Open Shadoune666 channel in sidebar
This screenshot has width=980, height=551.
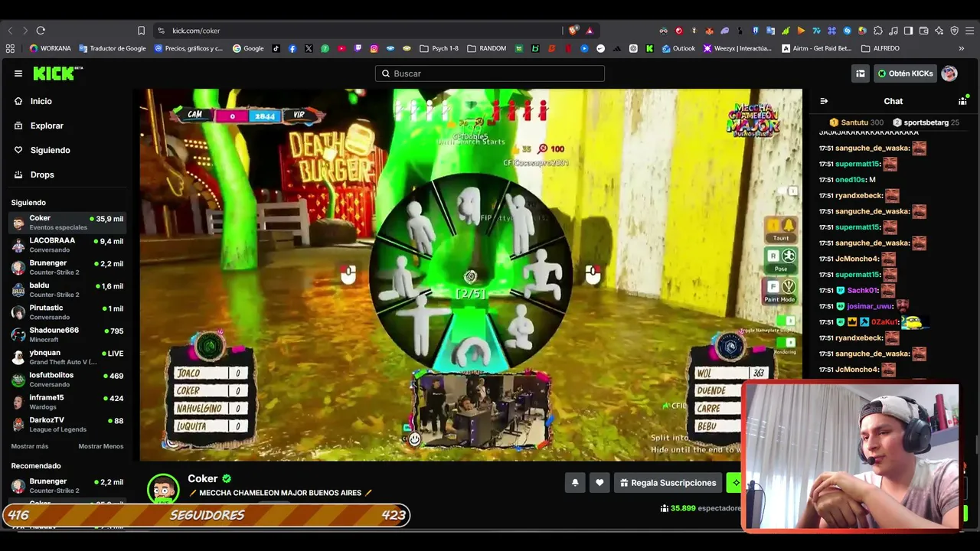coord(67,334)
